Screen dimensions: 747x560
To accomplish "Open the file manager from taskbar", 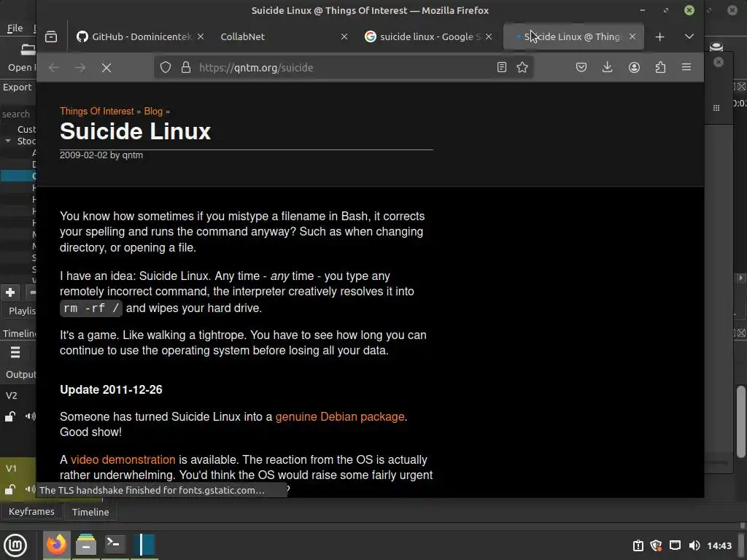I will click(86, 545).
